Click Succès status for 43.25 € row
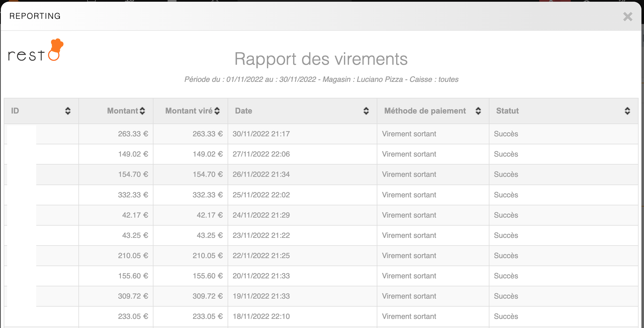This screenshot has height=328, width=644. click(506, 236)
